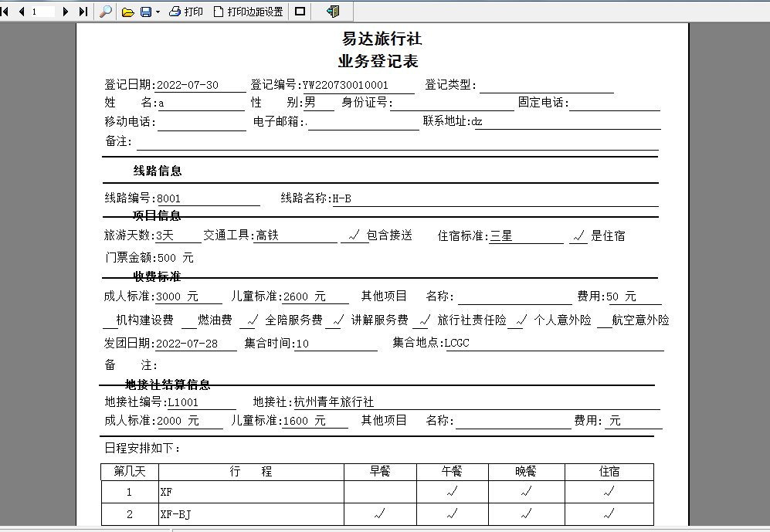Click agency name 杭州青年旅行社
The width and height of the screenshot is (770, 532).
point(334,402)
